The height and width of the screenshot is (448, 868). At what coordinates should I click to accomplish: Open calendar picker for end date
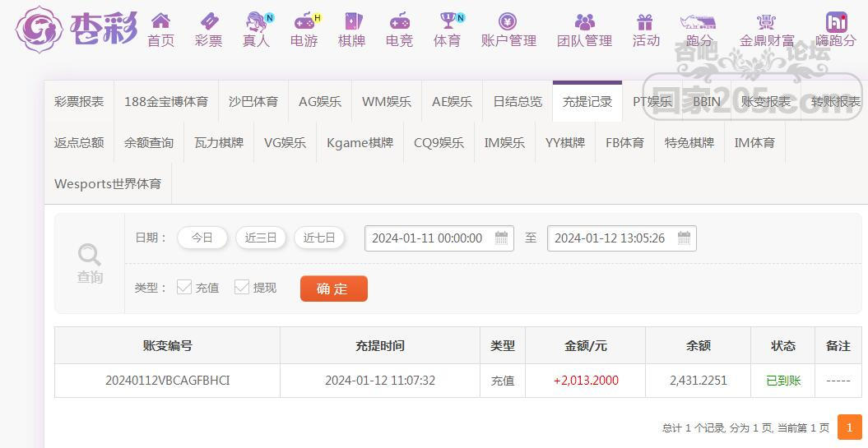(x=684, y=238)
